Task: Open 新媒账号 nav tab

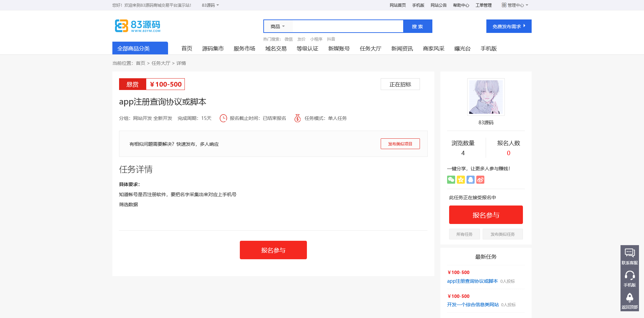Action: (x=339, y=48)
